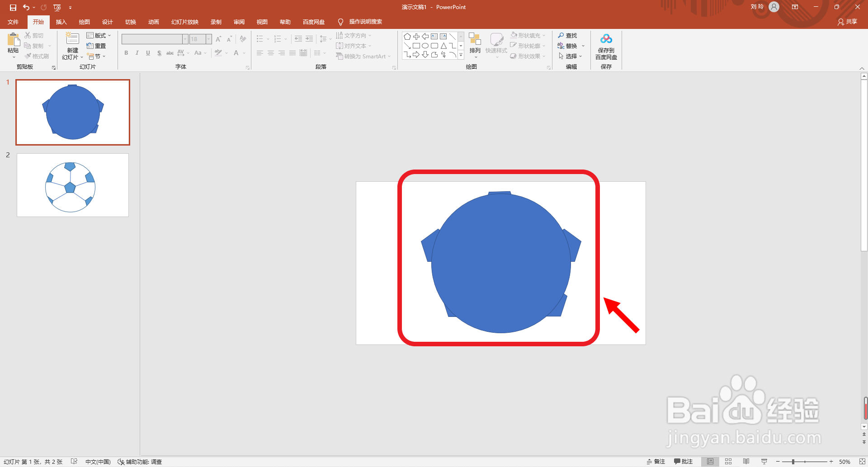Click the Paste clipboard icon
The width and height of the screenshot is (868, 467).
[13, 40]
